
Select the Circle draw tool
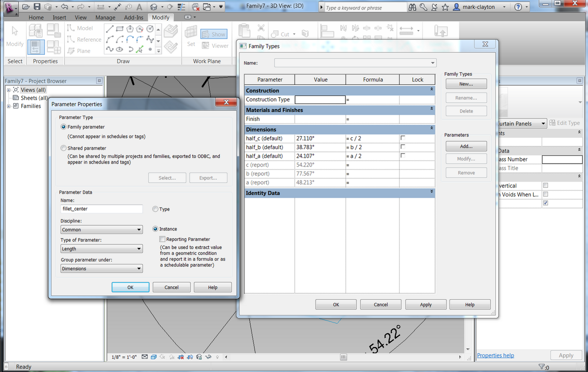tap(150, 29)
